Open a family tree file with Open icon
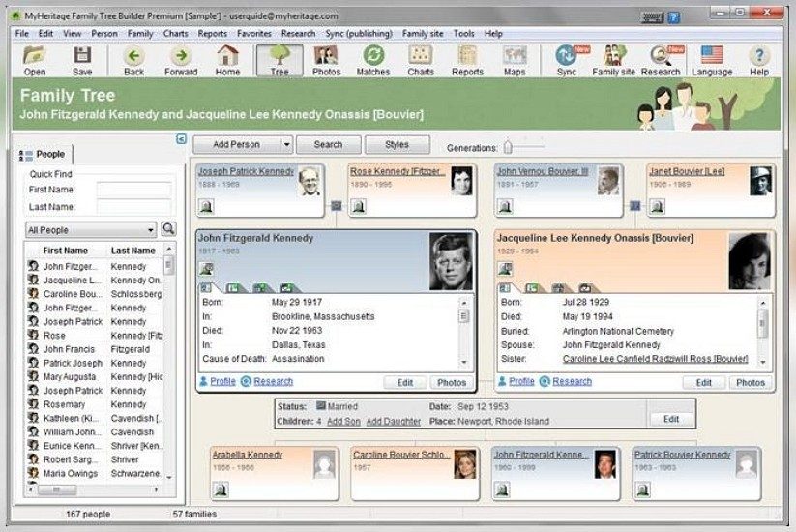This screenshot has width=796, height=532. [35, 60]
